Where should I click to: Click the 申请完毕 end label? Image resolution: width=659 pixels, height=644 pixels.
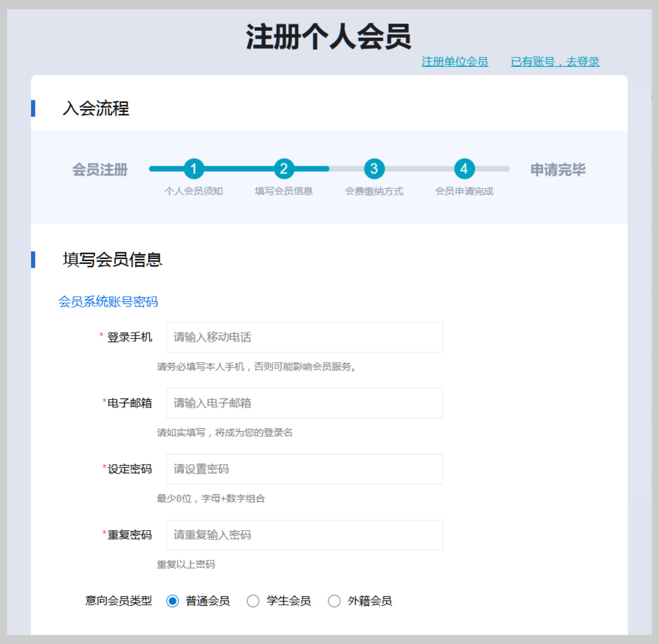point(558,170)
